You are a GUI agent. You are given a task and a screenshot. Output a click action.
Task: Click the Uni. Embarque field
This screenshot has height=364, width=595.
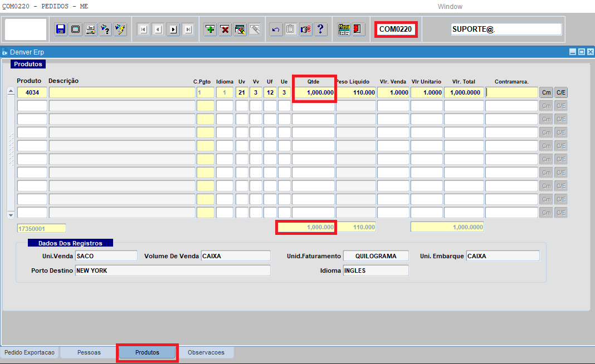[503, 256]
